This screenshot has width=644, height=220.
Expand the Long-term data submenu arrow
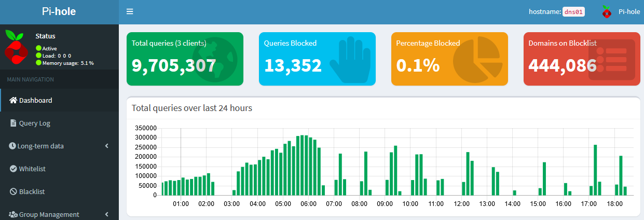point(107,146)
